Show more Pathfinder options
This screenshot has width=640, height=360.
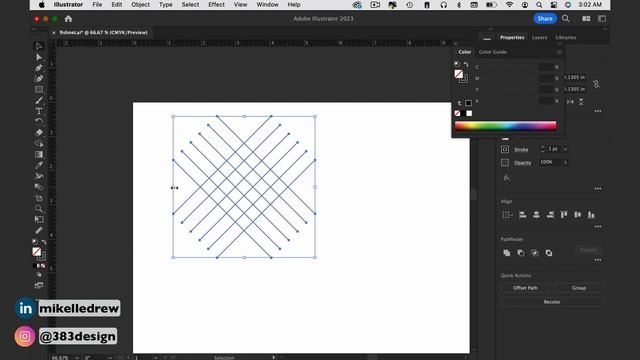598,260
